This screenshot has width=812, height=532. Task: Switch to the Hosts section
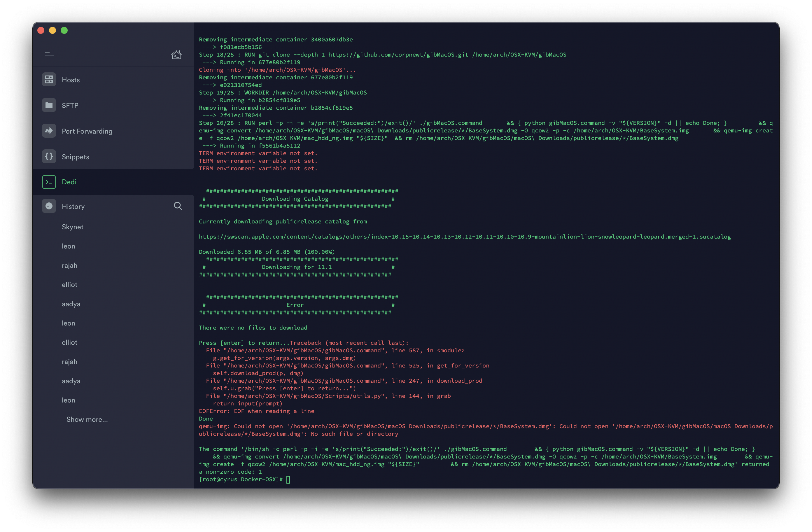coord(71,80)
